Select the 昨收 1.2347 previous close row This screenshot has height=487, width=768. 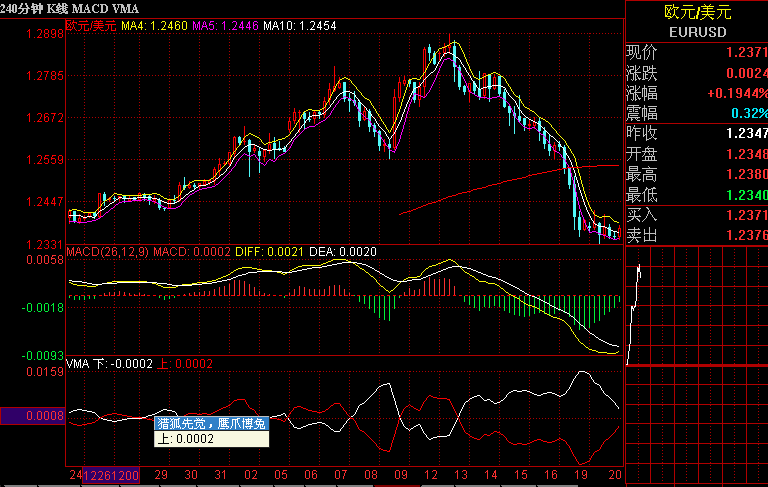click(x=697, y=134)
